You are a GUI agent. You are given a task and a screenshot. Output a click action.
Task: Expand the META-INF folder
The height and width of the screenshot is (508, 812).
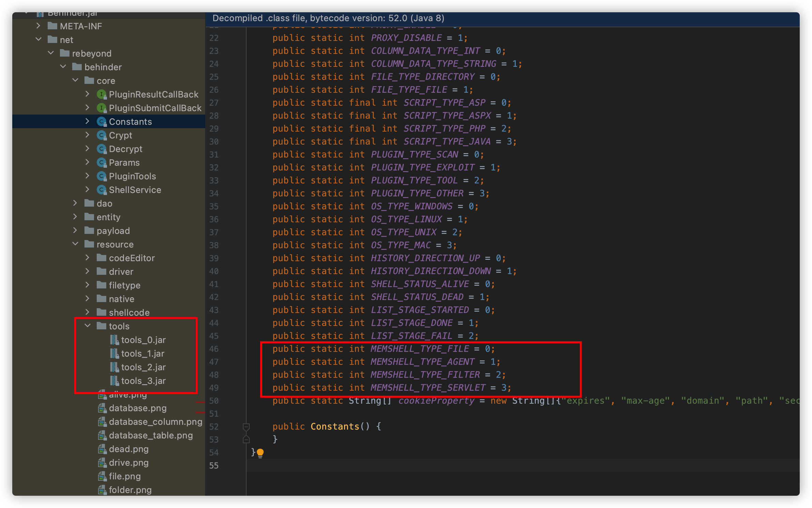(38, 26)
